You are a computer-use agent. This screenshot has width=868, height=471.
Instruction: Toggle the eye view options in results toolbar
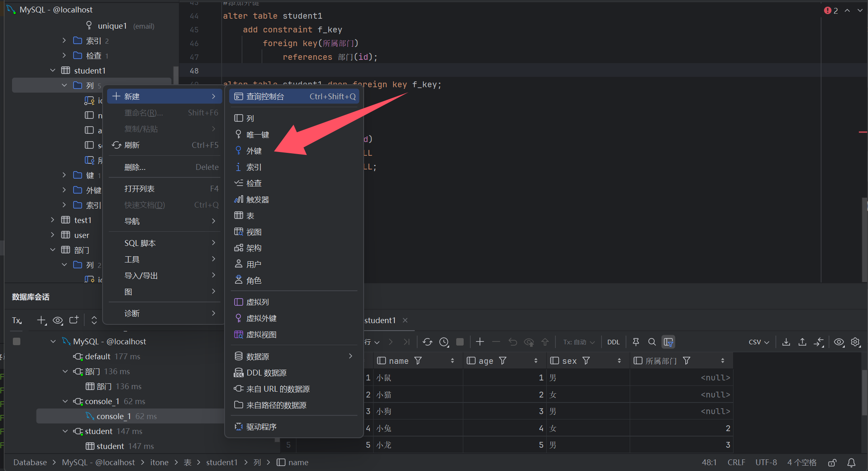pyautogui.click(x=839, y=342)
